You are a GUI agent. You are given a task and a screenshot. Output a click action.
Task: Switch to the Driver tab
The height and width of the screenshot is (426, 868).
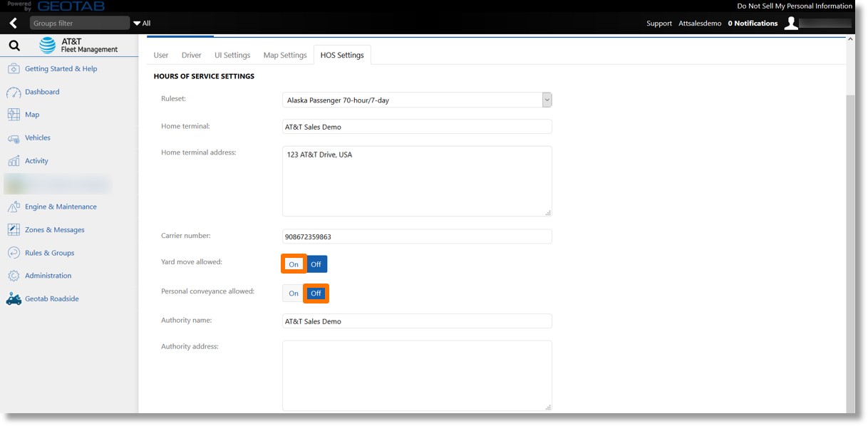pos(192,55)
